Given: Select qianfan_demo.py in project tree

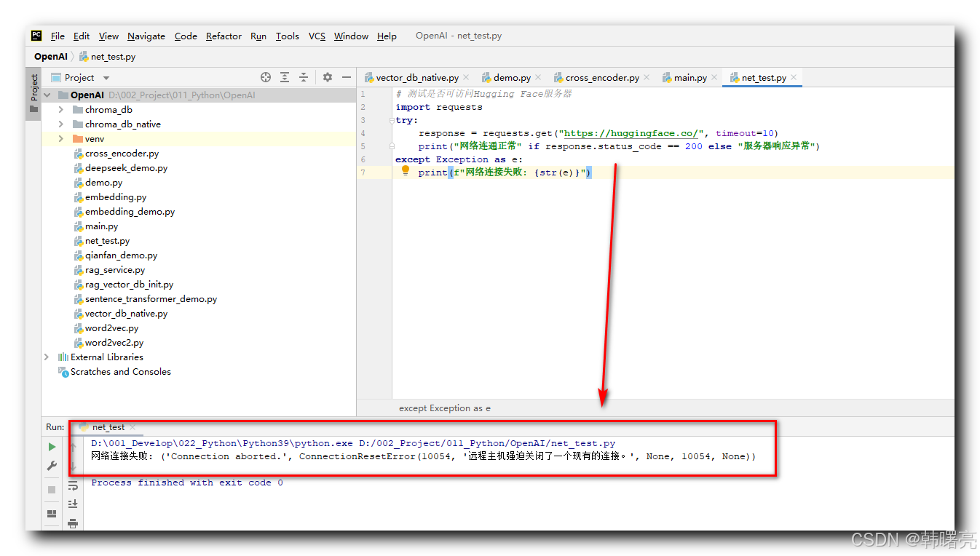Looking at the screenshot, I should click(121, 255).
